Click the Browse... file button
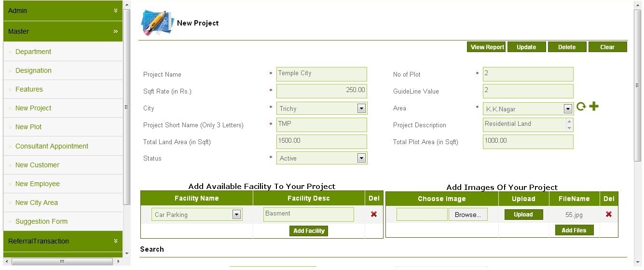The image size is (644, 270). (467, 215)
